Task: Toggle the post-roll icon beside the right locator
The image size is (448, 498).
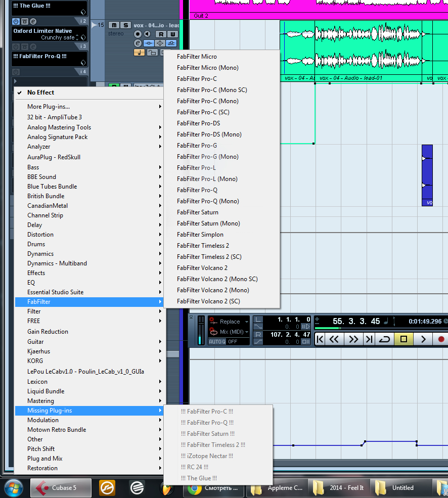Action: click(305, 342)
